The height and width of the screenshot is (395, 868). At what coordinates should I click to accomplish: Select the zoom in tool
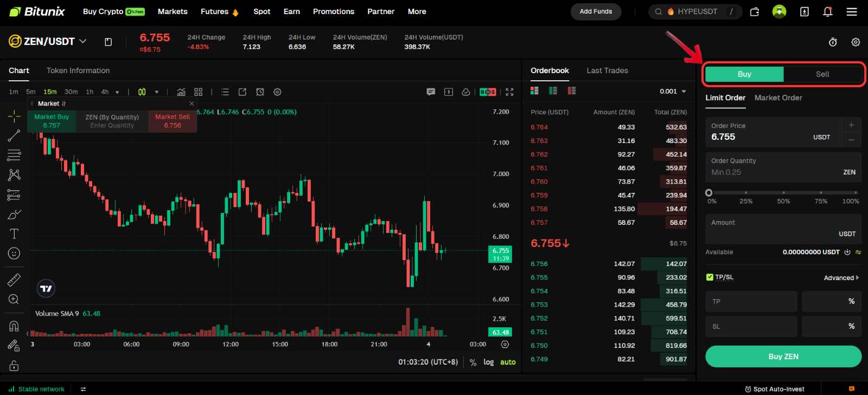point(14,299)
